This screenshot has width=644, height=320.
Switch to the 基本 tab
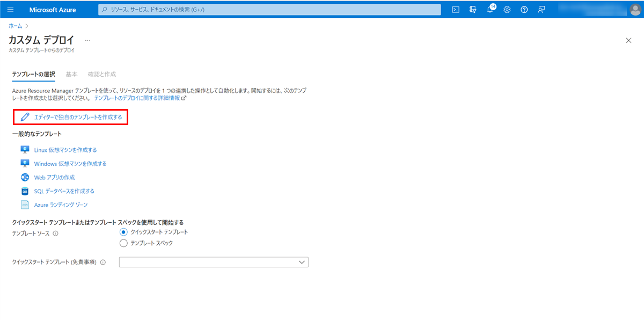tap(71, 74)
